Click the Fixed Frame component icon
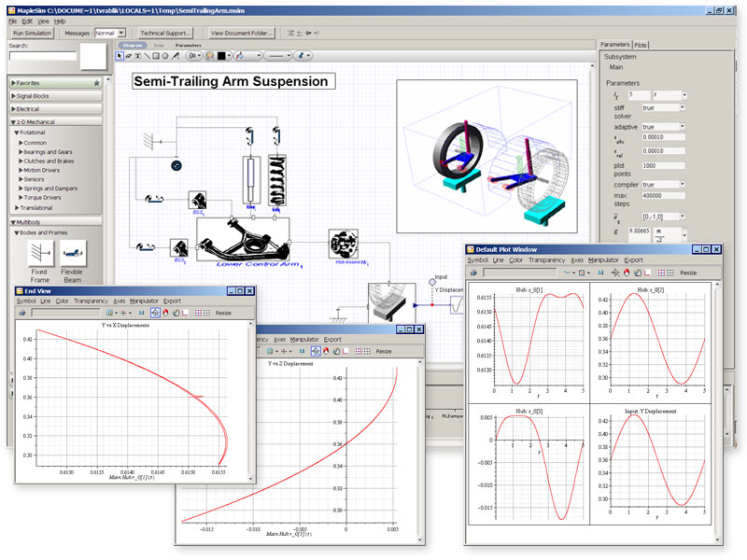The height and width of the screenshot is (560, 747). coord(40,252)
